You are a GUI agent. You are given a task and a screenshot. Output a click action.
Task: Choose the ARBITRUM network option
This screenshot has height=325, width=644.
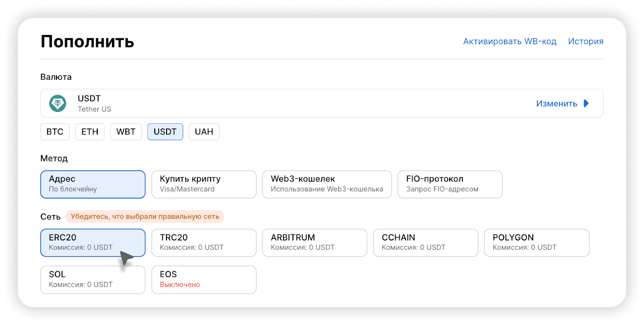[314, 242]
